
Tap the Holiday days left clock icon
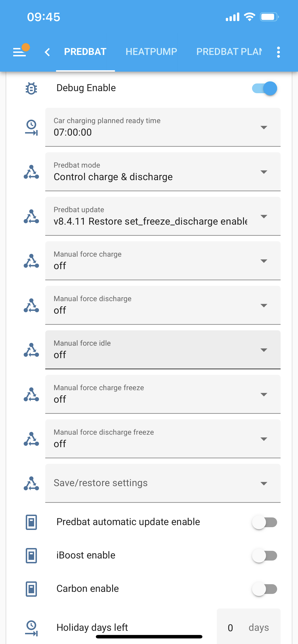(x=31, y=628)
